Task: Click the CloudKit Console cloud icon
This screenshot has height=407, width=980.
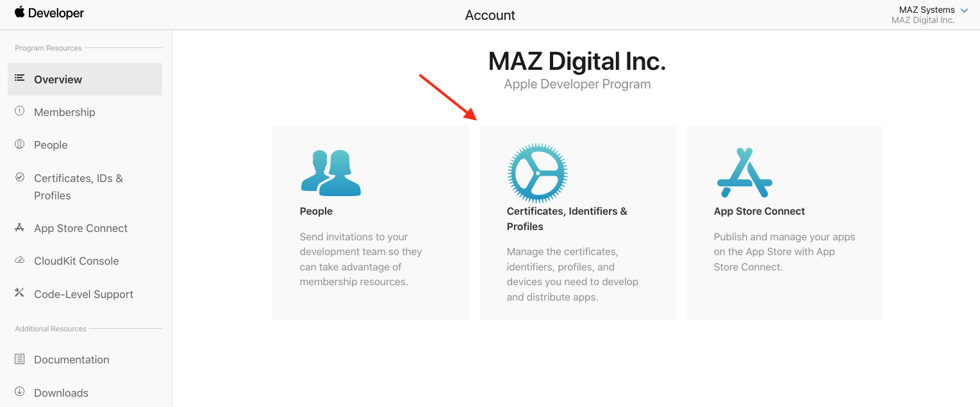Action: tap(20, 260)
